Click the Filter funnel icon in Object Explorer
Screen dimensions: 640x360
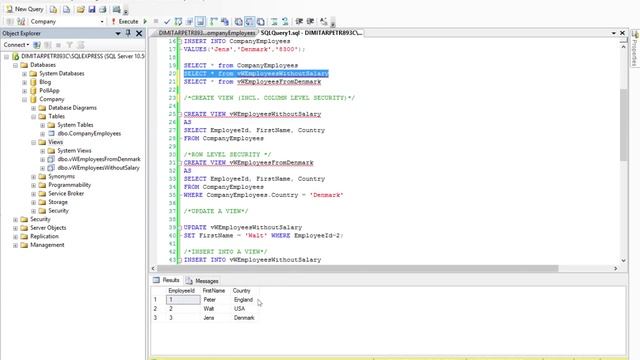tap(70, 45)
